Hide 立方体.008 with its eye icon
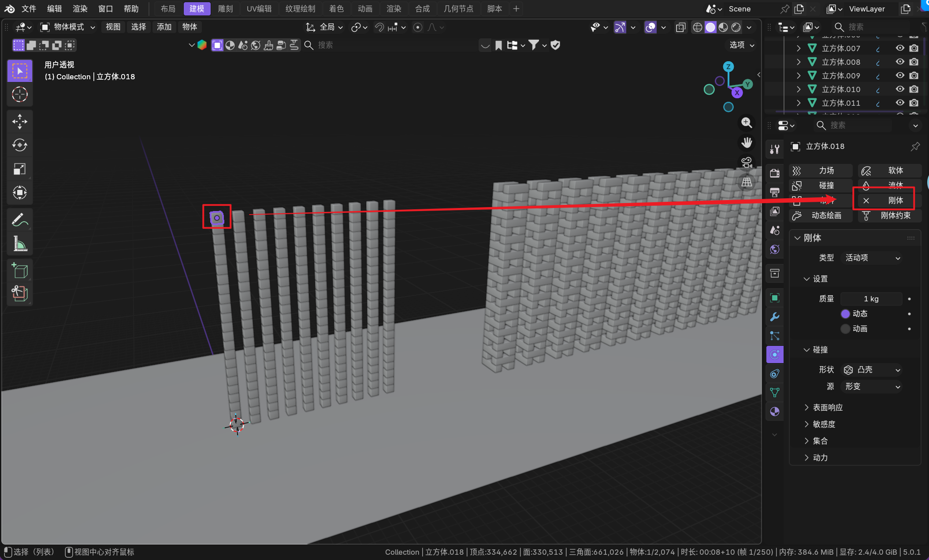 [x=899, y=62]
